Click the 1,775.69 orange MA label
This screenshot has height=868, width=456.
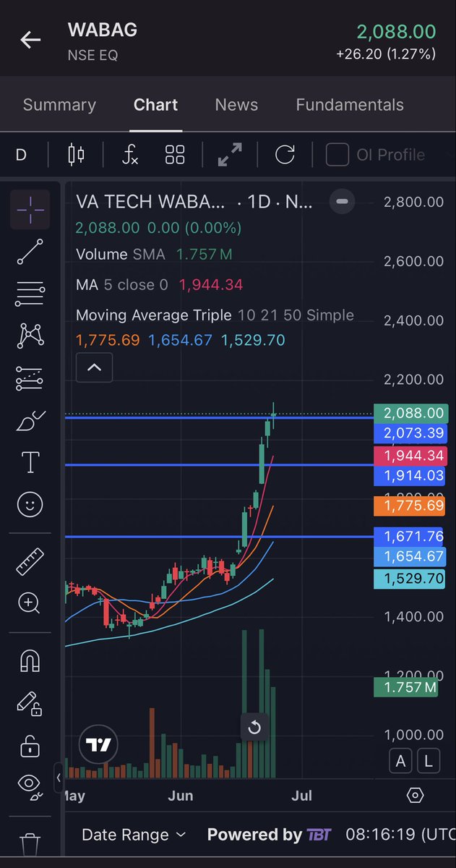tap(410, 506)
